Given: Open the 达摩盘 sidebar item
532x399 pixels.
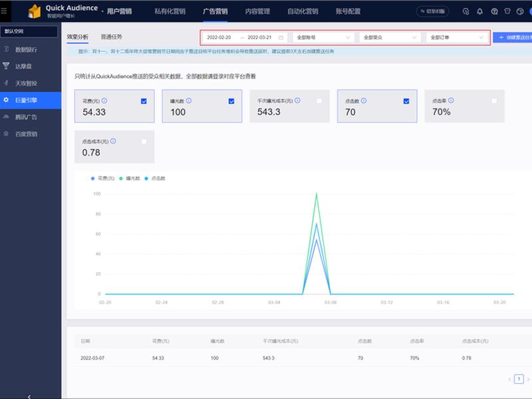Looking at the screenshot, I should point(23,66).
